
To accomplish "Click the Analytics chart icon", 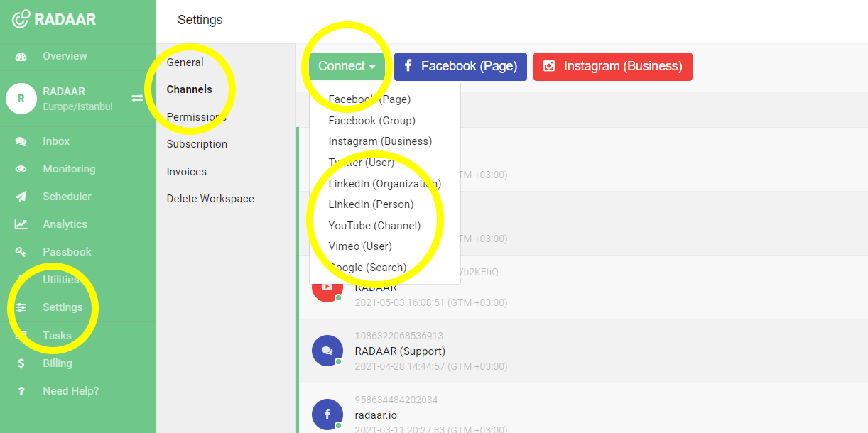I will click(x=21, y=224).
